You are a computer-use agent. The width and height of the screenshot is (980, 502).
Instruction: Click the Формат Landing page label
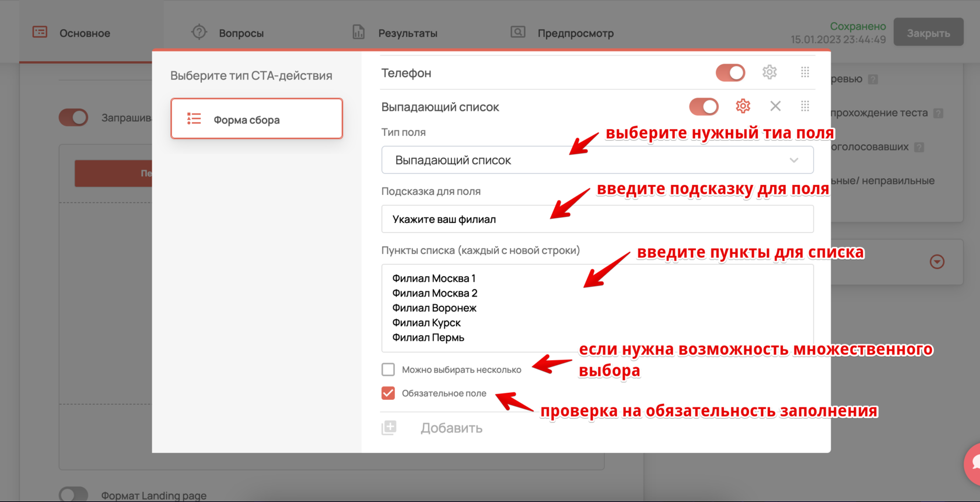click(154, 496)
